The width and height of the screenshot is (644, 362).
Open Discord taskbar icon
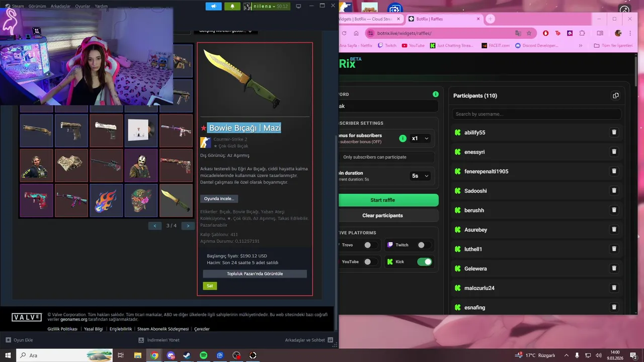[x=171, y=355]
